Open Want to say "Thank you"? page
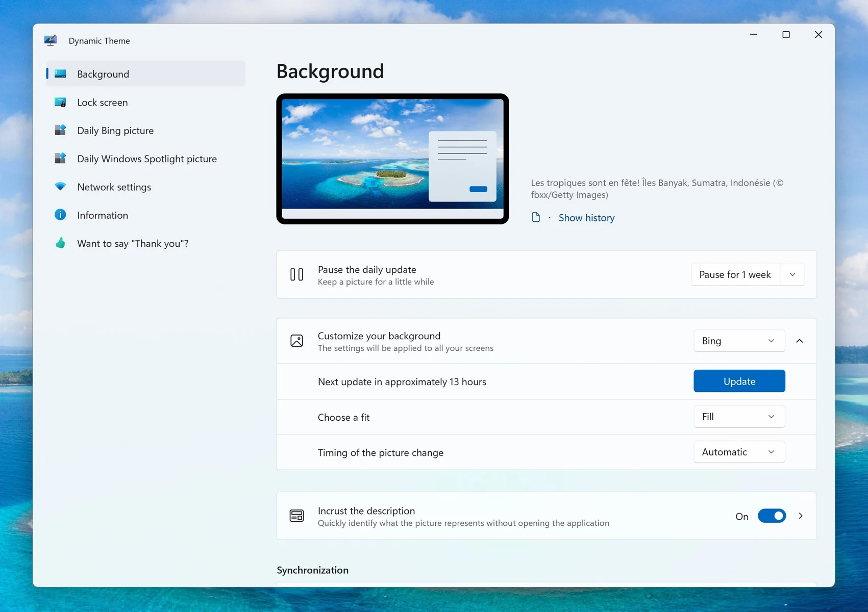This screenshot has width=868, height=612. pyautogui.click(x=146, y=243)
